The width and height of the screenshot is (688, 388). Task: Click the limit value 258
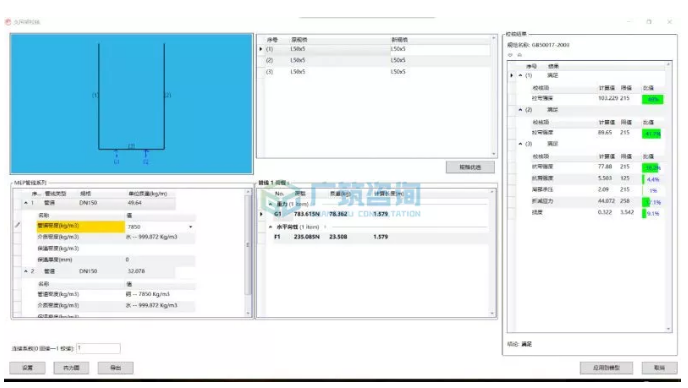625,201
